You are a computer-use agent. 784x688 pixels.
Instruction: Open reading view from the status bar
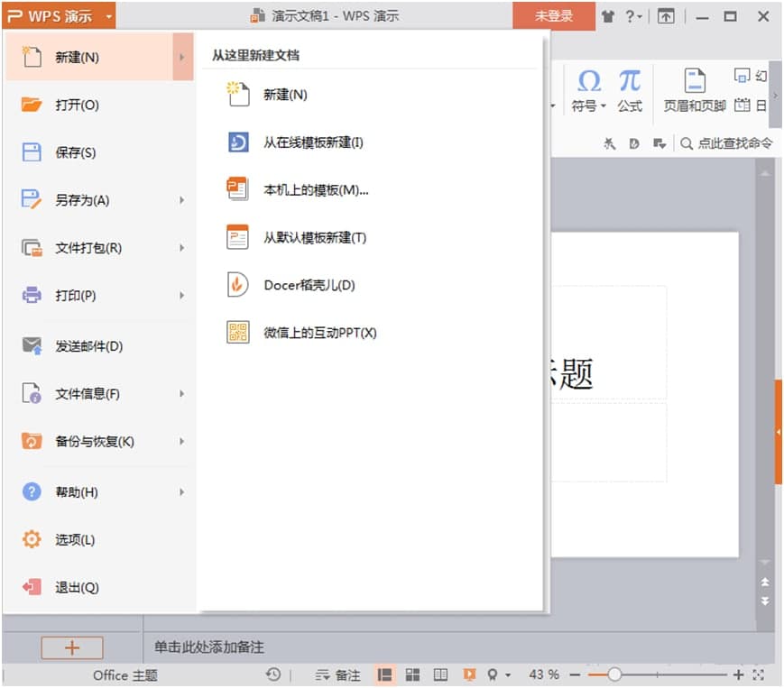click(x=440, y=674)
